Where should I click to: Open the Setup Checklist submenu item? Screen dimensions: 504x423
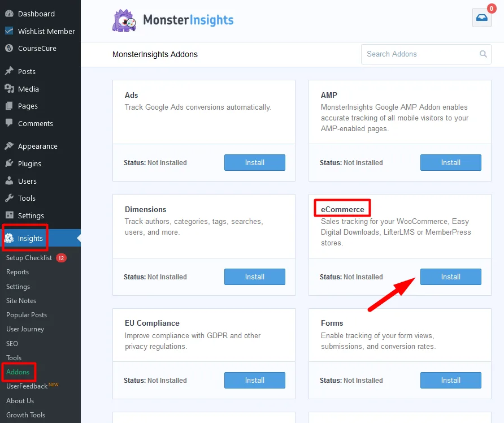click(29, 258)
